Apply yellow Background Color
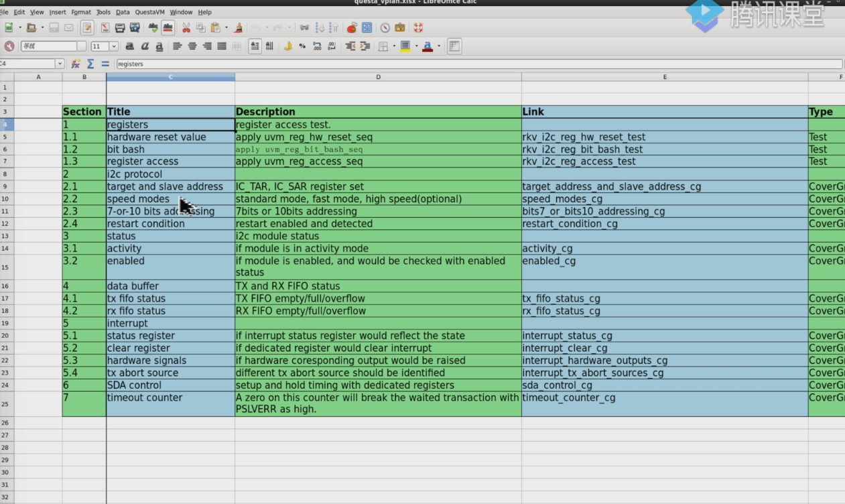 click(x=405, y=46)
